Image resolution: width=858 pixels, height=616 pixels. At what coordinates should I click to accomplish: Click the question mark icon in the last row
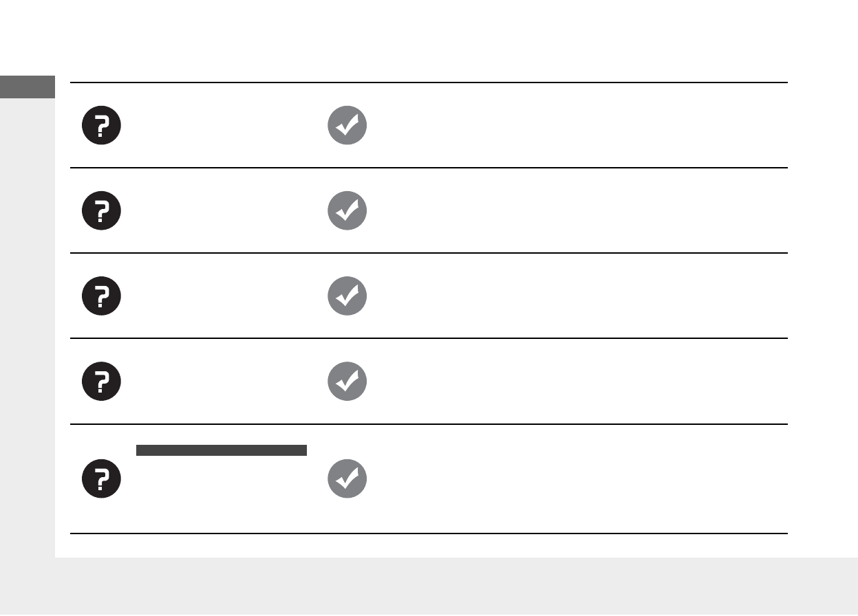[102, 478]
